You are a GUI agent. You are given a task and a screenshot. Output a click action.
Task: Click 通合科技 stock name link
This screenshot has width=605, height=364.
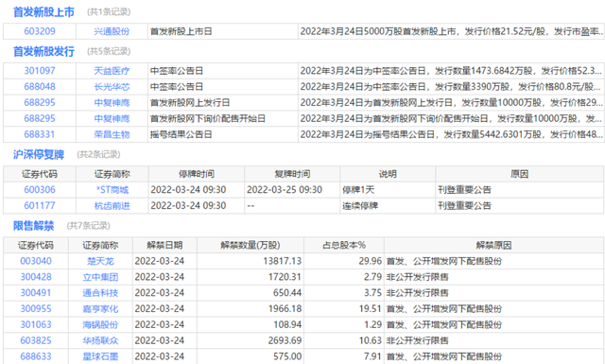[100, 292]
